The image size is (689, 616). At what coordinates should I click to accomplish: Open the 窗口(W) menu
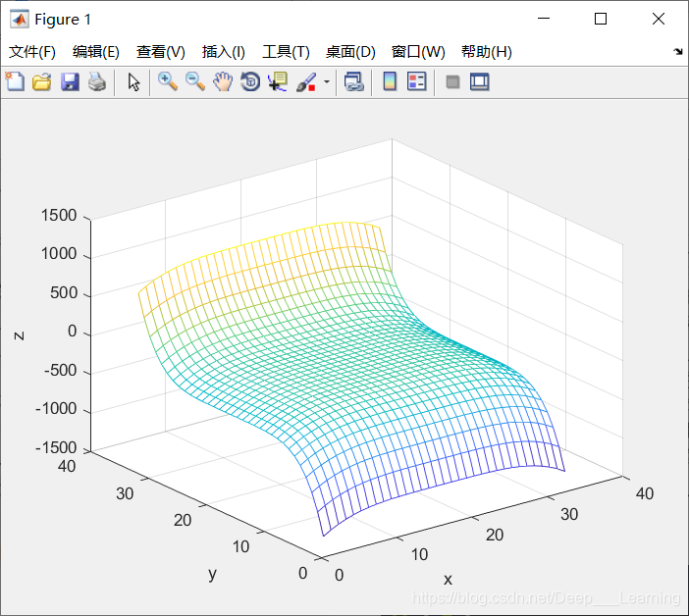click(x=418, y=52)
